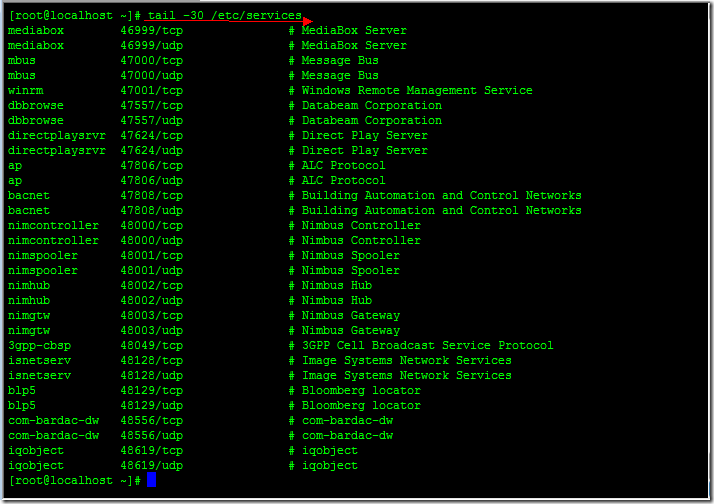Click port 48002/tcp
The image size is (714, 504).
tap(152, 286)
